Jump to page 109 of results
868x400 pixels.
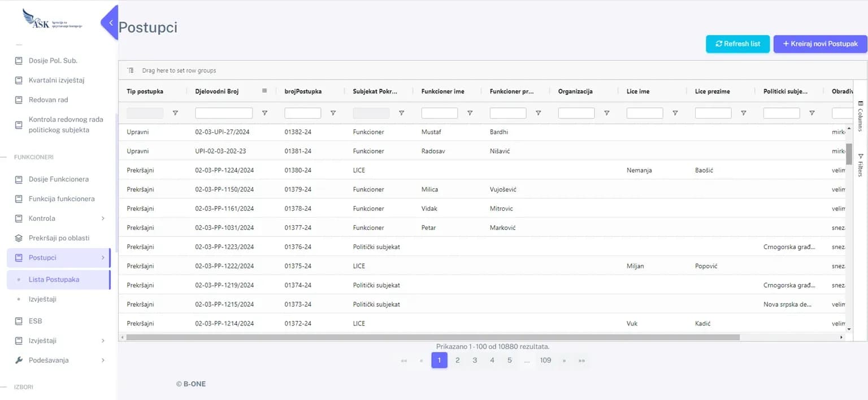tap(545, 360)
